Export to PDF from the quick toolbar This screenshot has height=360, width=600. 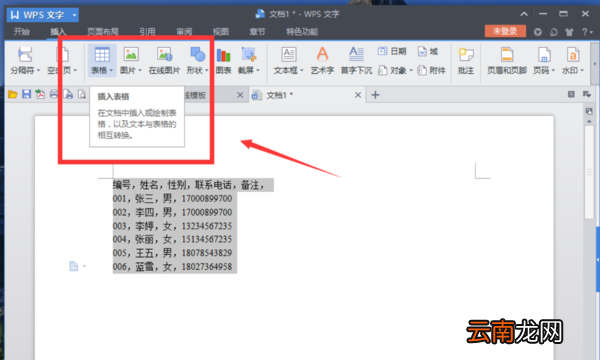tap(40, 94)
